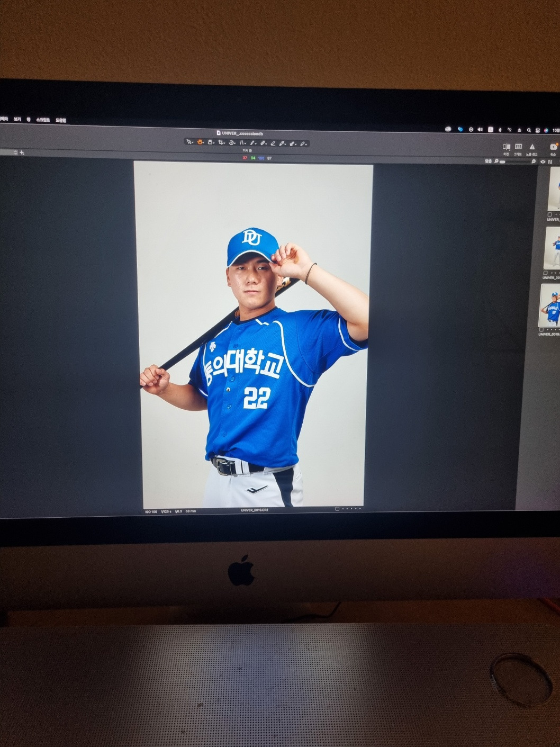Toggle color tag box under UNIVER_0019 thumbnail
560x747 pixels.
(541, 329)
